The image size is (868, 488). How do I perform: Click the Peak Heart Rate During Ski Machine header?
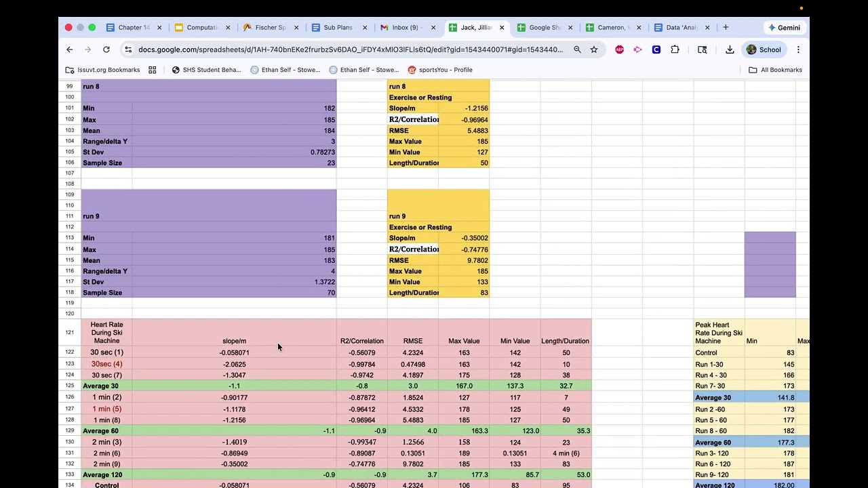pyautogui.click(x=719, y=333)
